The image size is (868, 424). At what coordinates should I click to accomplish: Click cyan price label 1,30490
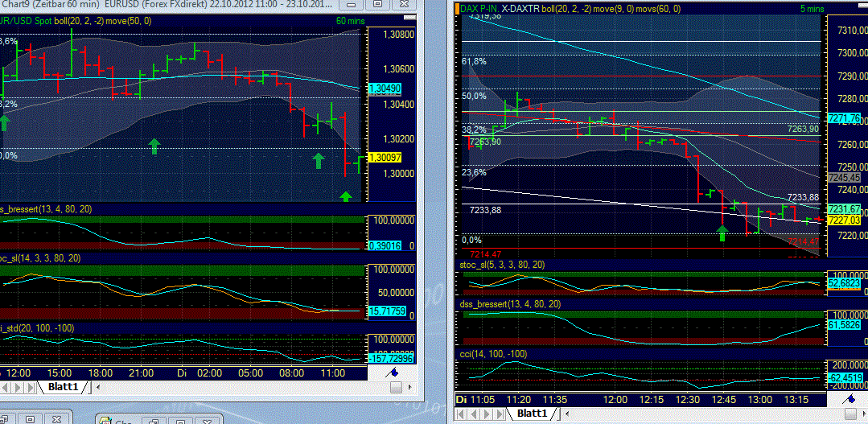tap(386, 89)
